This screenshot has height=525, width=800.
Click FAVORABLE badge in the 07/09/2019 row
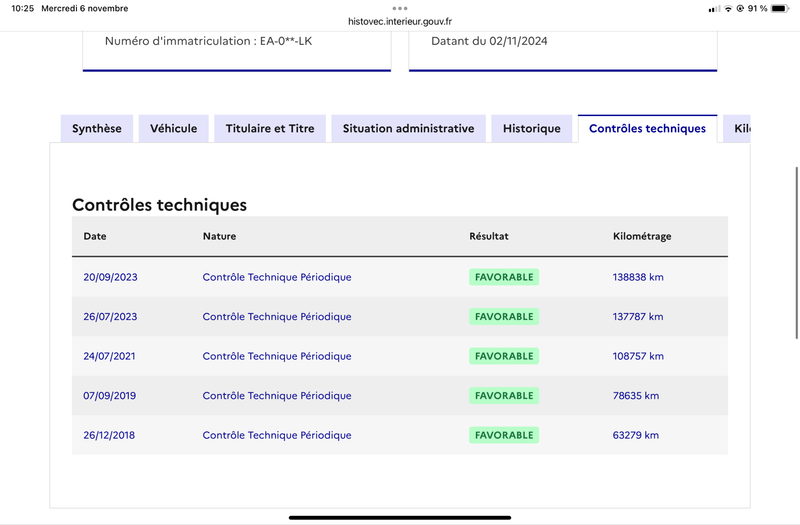504,395
